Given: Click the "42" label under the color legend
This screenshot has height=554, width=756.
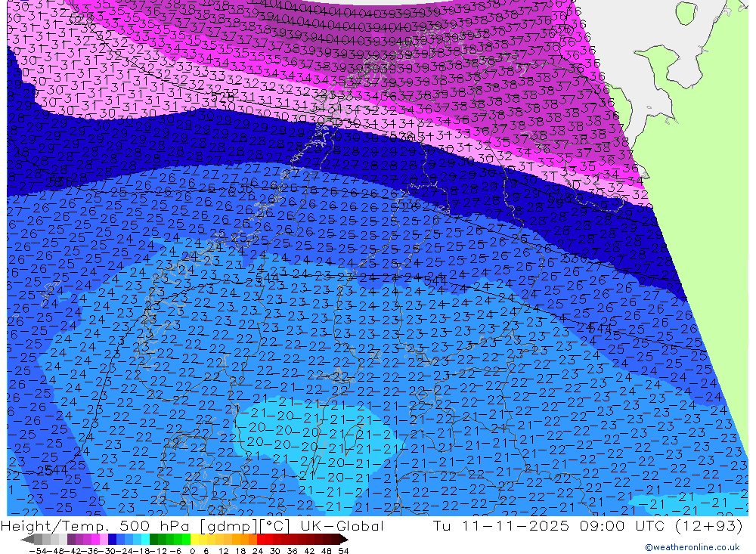Looking at the screenshot, I should [x=309, y=551].
